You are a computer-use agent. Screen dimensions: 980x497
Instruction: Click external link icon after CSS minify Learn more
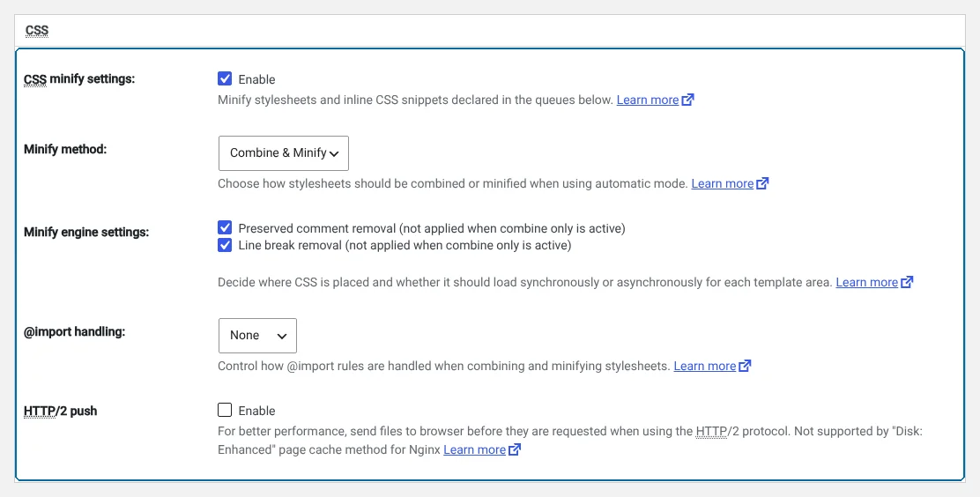coord(688,100)
